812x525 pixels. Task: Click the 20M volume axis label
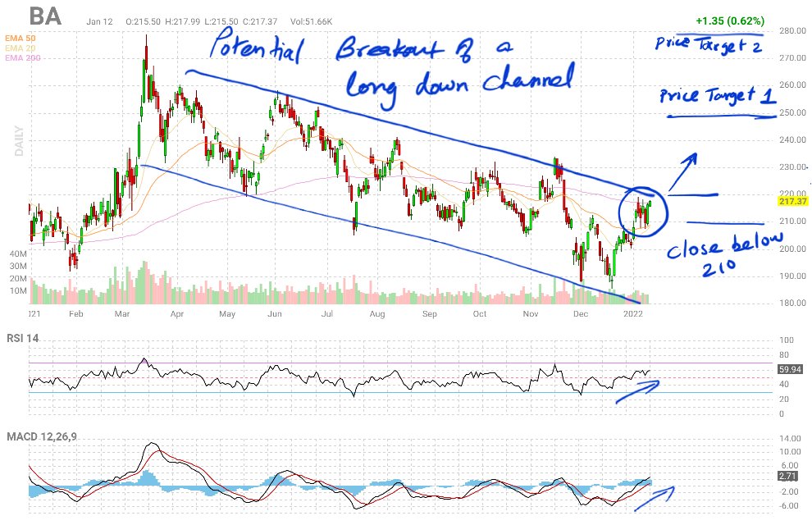point(18,279)
